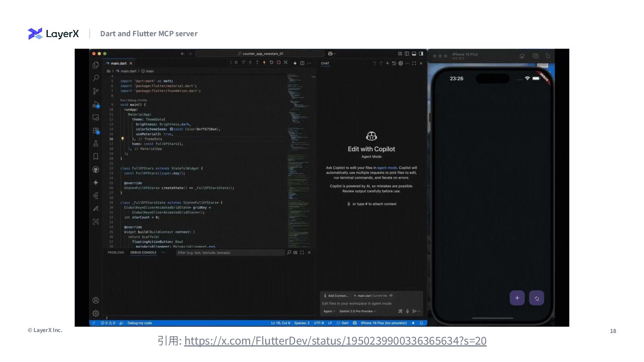Split the editor to the right
The image size is (644, 362).
pyautogui.click(x=302, y=63)
